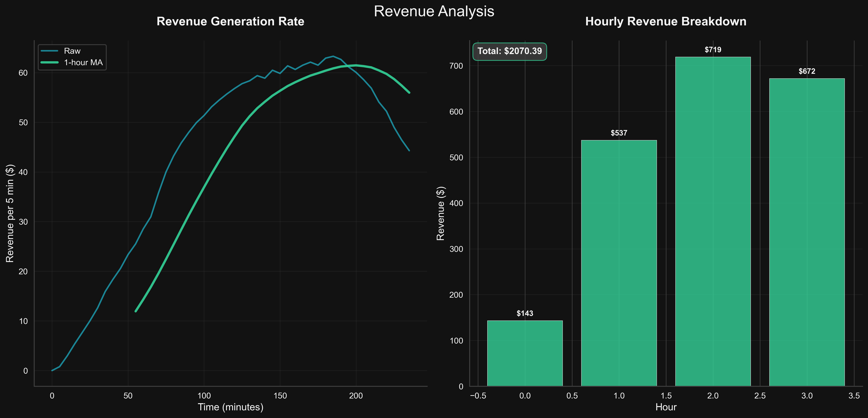Click the '−0.5' tick on Hour axis

[x=478, y=396]
